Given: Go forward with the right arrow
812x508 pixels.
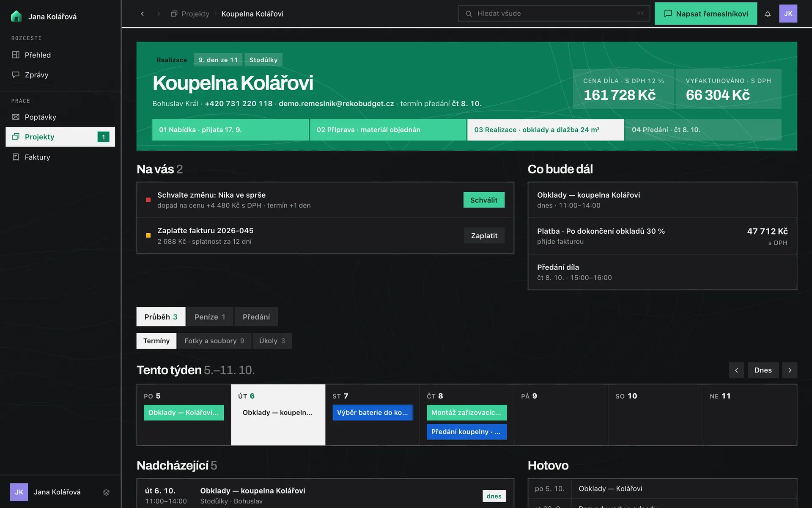Looking at the screenshot, I should point(159,14).
